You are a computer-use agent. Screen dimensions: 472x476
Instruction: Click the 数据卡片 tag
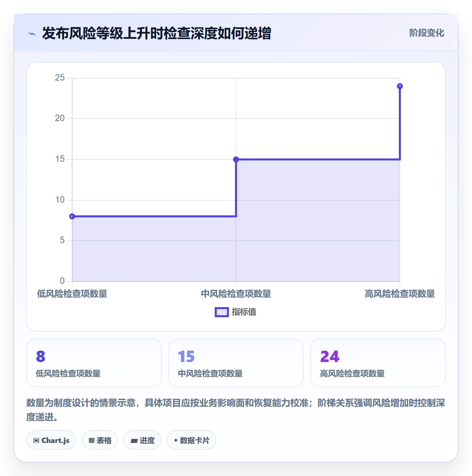tap(191, 440)
